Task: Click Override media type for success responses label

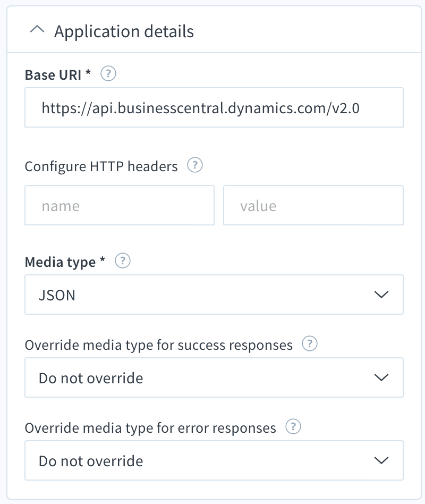Action: click(x=159, y=345)
